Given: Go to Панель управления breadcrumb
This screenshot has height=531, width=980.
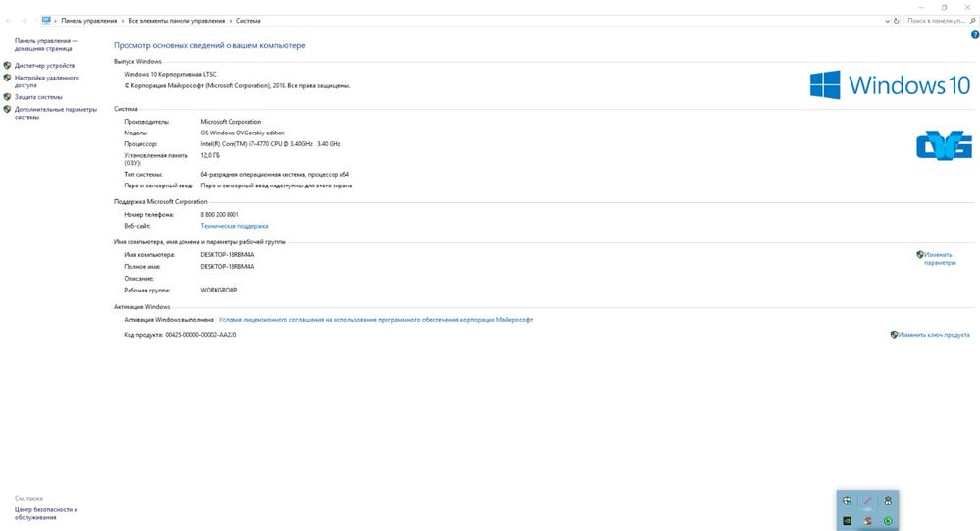Looking at the screenshot, I should click(88, 21).
